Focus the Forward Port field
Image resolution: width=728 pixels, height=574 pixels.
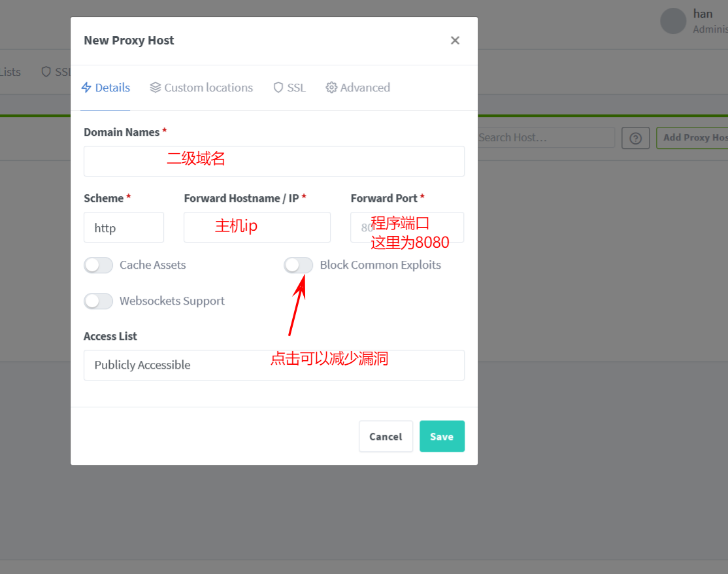407,228
